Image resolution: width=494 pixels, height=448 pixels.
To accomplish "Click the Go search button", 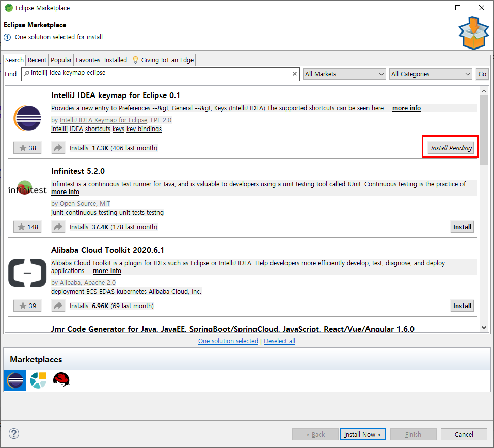I will coord(482,74).
